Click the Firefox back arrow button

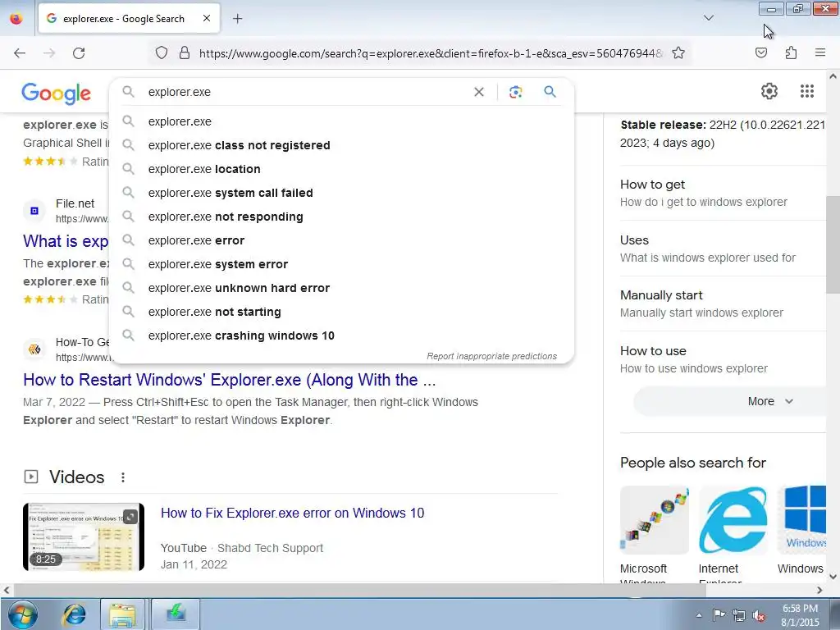click(20, 53)
